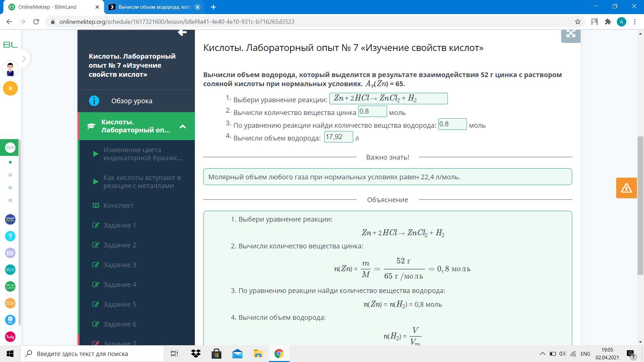Open the reaction equation dropdown Zn + 2HCl
The image size is (644, 362).
coord(388,99)
